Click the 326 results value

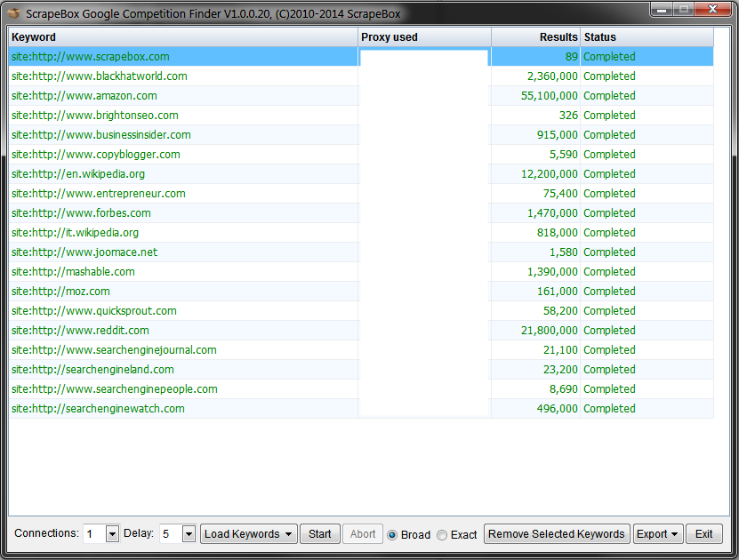568,116
